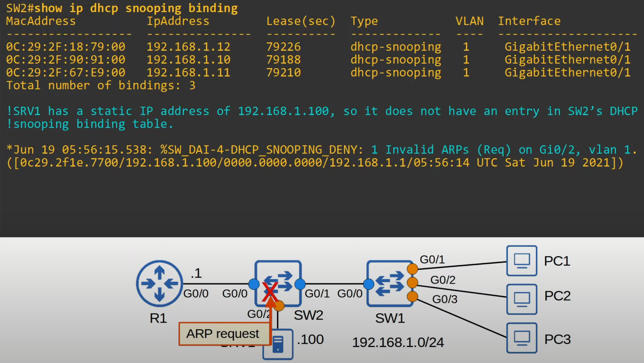Image resolution: width=644 pixels, height=363 pixels.
Task: Select the PC1 computer icon
Action: [x=522, y=261]
